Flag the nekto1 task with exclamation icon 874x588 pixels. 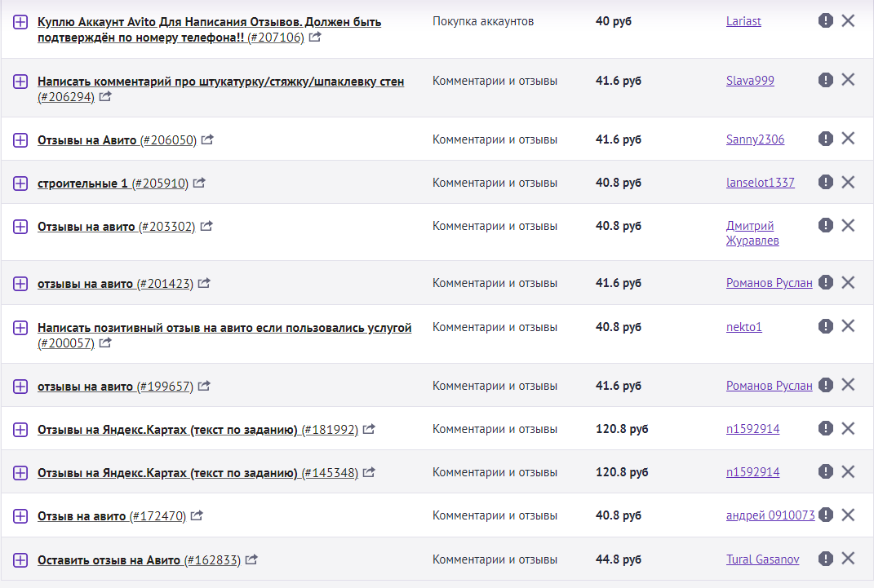pyautogui.click(x=826, y=326)
